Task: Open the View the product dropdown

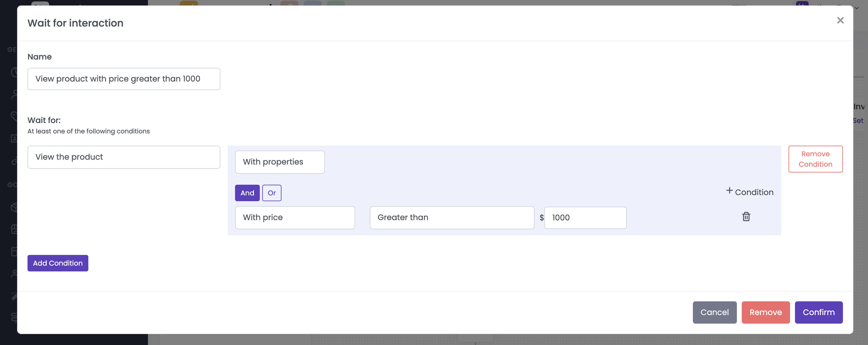Action: 124,157
